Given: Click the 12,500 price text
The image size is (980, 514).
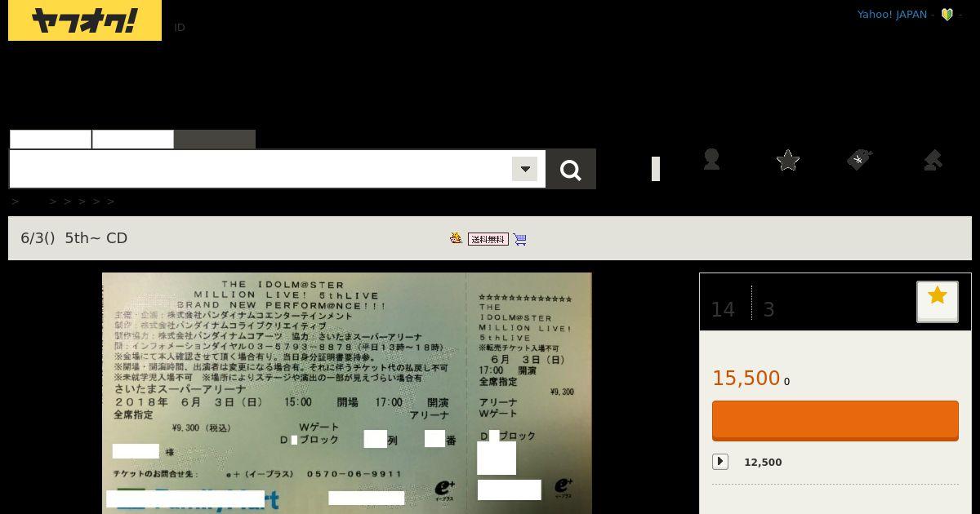Looking at the screenshot, I should [x=763, y=462].
